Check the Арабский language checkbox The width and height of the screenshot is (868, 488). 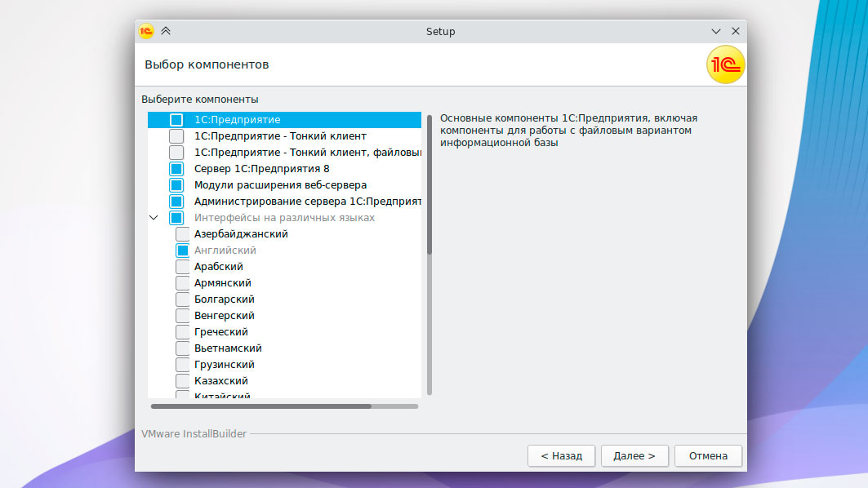click(183, 267)
